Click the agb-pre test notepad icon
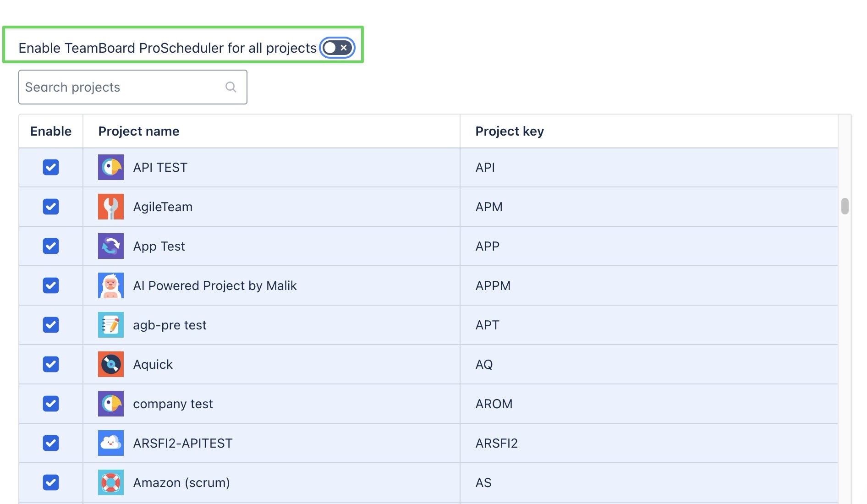The width and height of the screenshot is (867, 504). tap(111, 325)
